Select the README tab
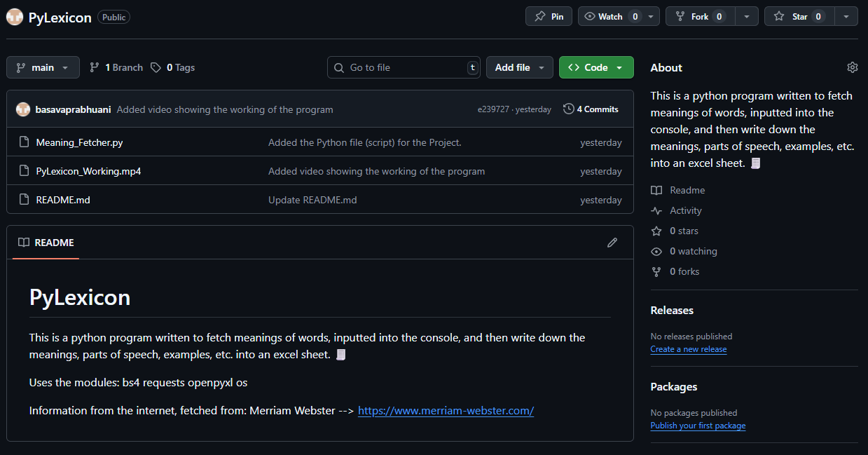The image size is (868, 455). coord(46,243)
